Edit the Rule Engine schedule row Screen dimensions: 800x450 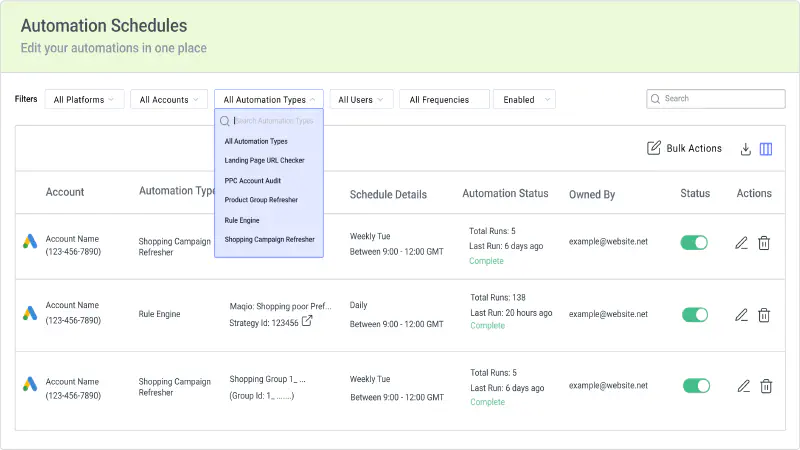(x=741, y=315)
